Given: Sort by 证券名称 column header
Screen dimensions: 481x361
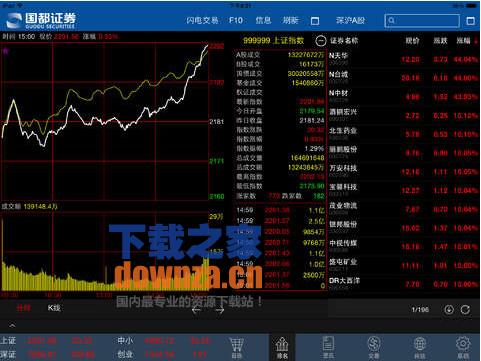Looking at the screenshot, I should point(344,41).
